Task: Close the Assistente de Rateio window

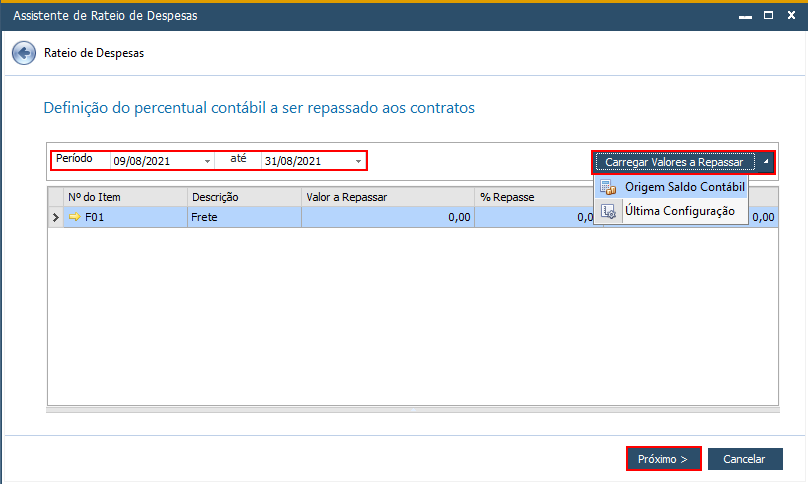Action: (x=792, y=15)
